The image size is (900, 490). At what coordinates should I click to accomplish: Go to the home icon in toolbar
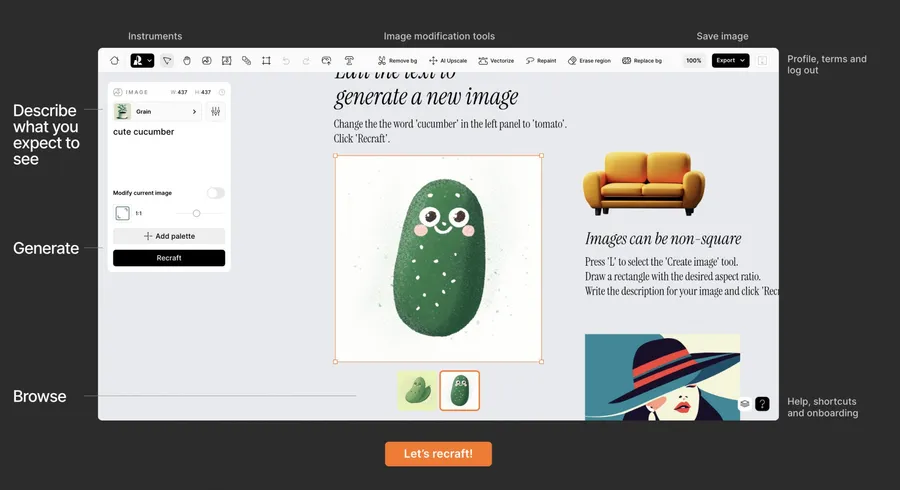pyautogui.click(x=114, y=60)
